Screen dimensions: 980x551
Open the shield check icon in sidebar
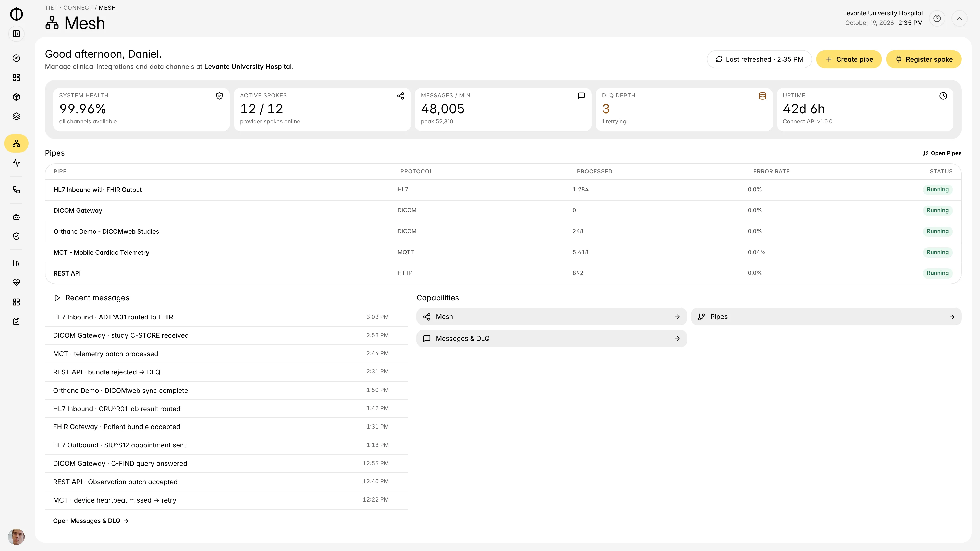16,236
